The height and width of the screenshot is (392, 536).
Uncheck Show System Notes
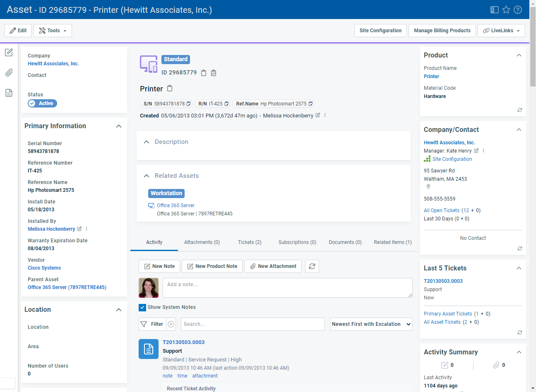pyautogui.click(x=142, y=307)
